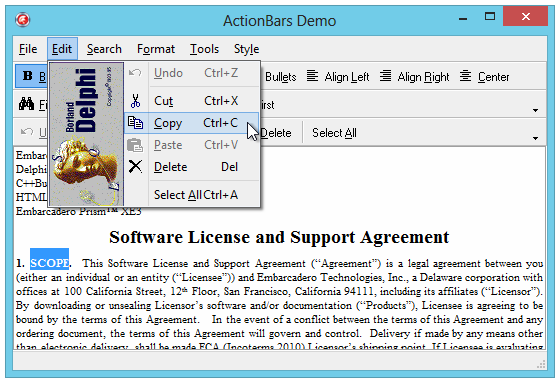Click the Software License and Support Agreement heading
Screen dimensions: 560x383
pos(279,237)
